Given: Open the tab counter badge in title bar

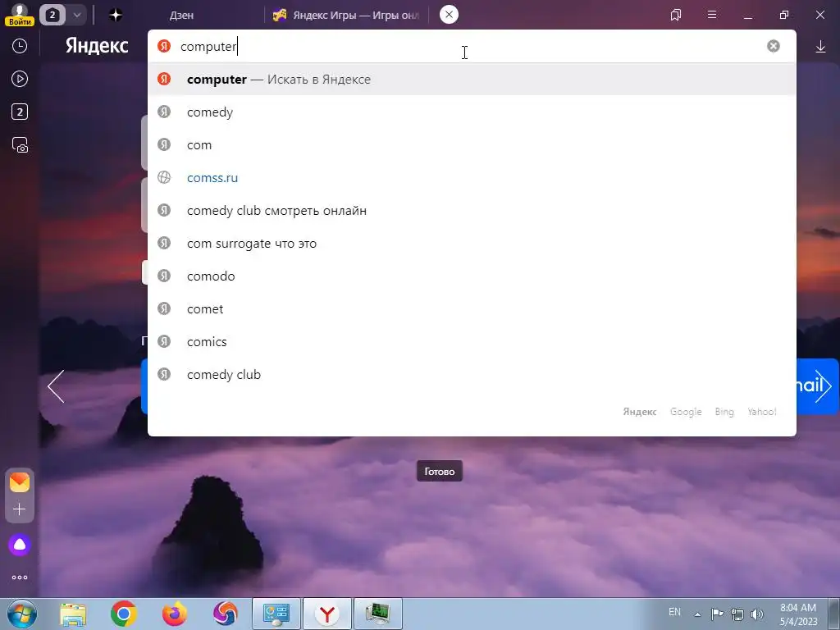Looking at the screenshot, I should click(52, 15).
